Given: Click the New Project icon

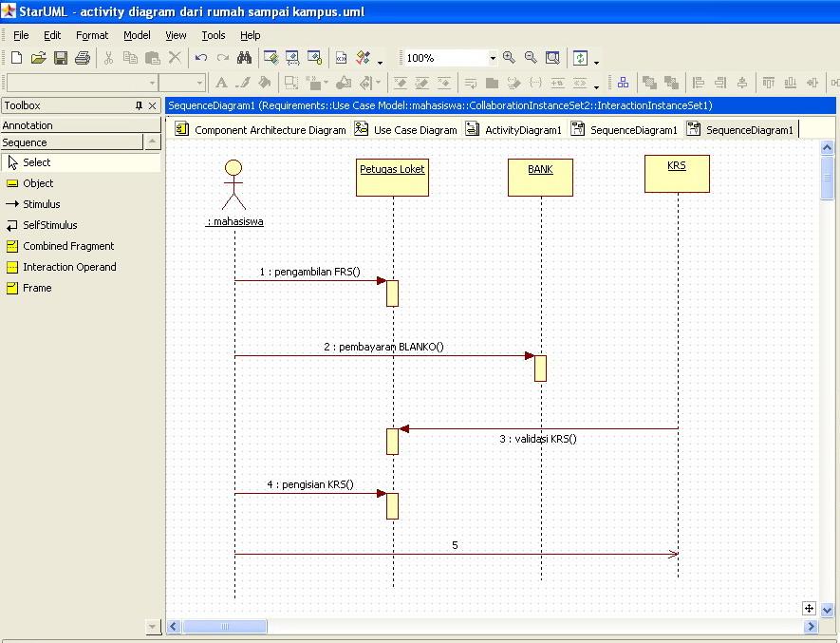Looking at the screenshot, I should click(x=16, y=58).
